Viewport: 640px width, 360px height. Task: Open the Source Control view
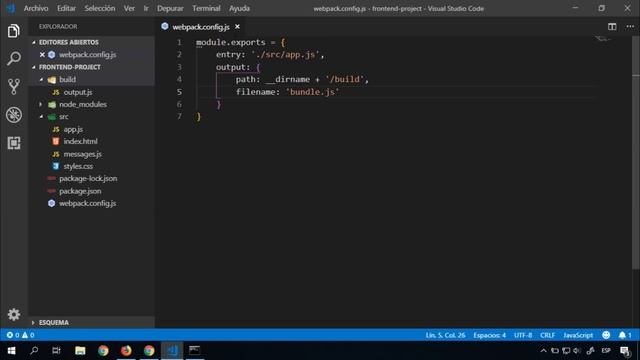[13, 87]
